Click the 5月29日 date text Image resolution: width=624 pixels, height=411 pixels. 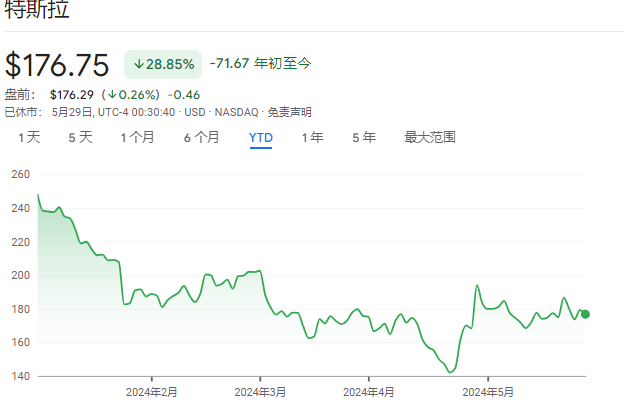click(x=72, y=112)
